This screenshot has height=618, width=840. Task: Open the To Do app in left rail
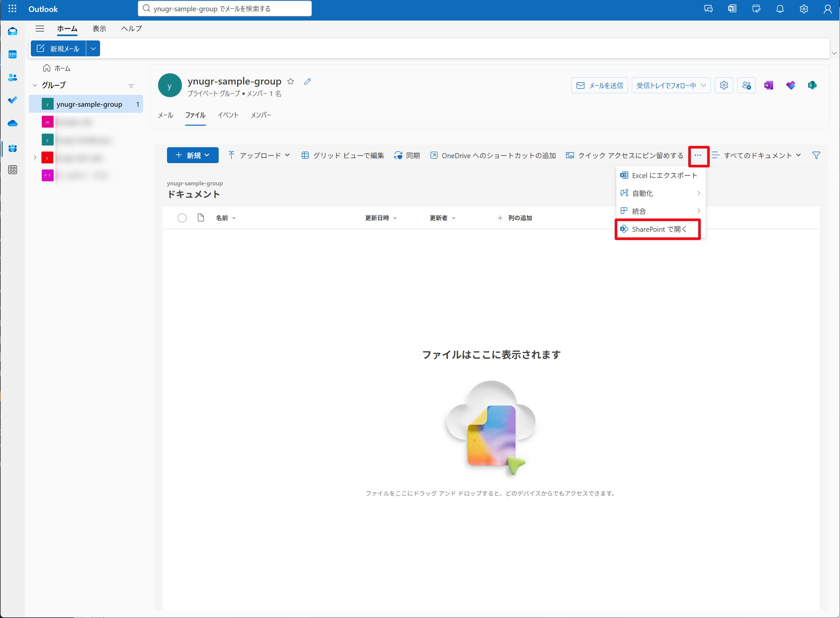tap(12, 100)
